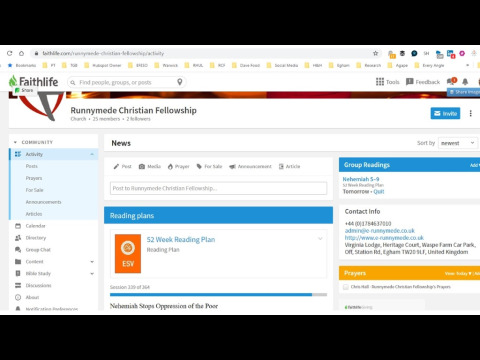Select For Sale under Activity
Image resolution: width=480 pixels, height=360 pixels.
pos(35,190)
